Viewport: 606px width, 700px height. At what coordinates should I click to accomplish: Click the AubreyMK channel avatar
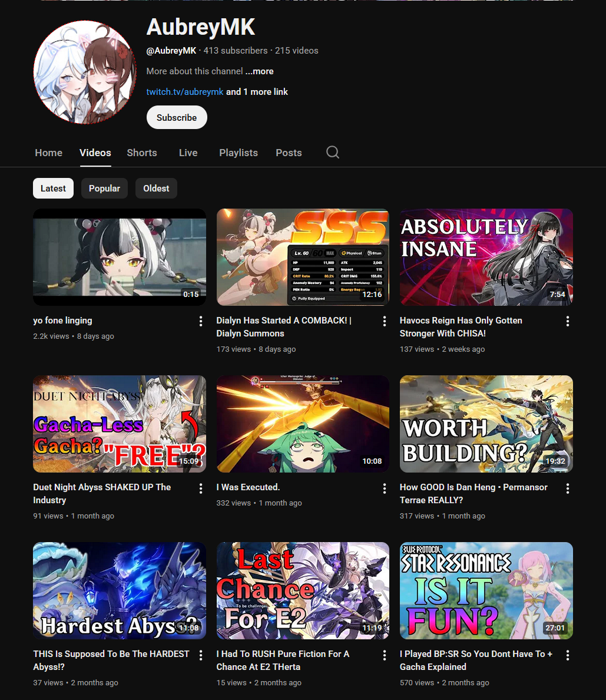click(85, 72)
